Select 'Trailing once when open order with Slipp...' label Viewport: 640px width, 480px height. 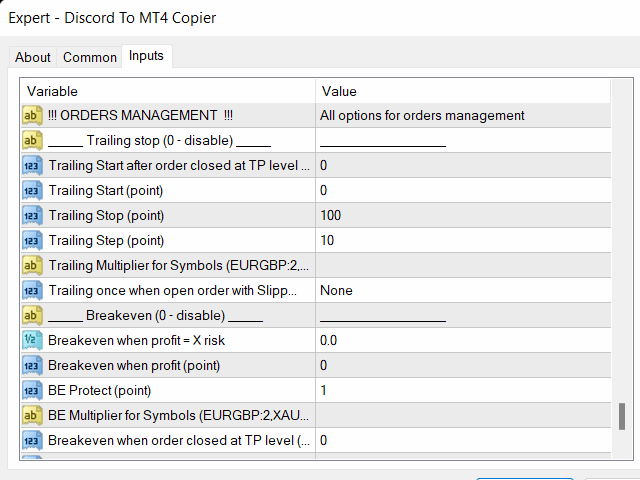173,291
